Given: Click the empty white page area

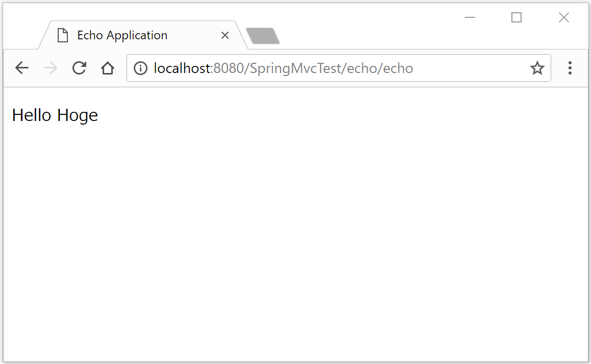Looking at the screenshot, I should pos(296,230).
